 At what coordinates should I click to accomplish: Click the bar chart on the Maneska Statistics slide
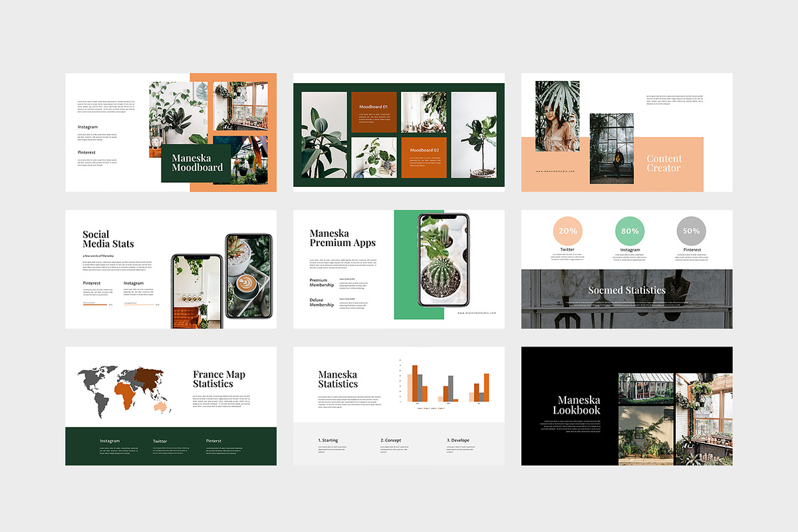click(444, 384)
